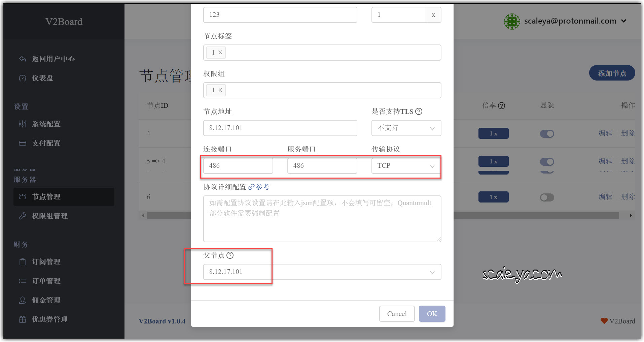Enable visibility switch for node 6
644x342 pixels.
tap(547, 197)
